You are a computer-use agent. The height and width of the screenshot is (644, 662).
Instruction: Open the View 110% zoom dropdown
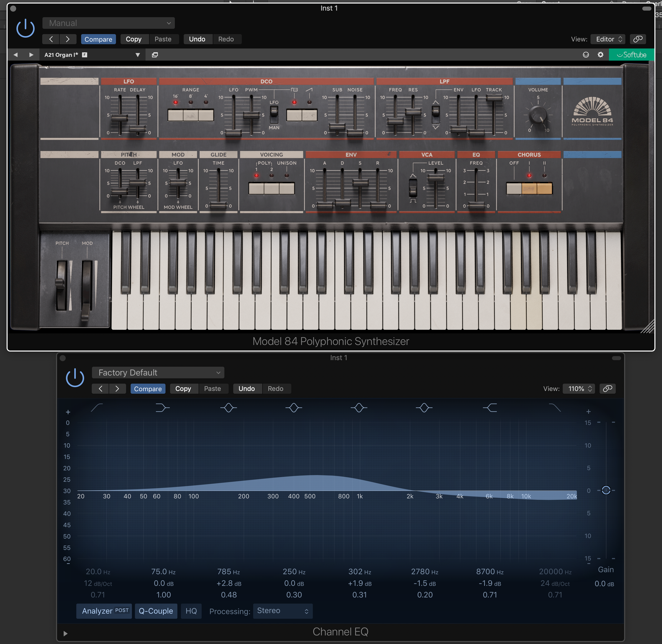coord(579,389)
